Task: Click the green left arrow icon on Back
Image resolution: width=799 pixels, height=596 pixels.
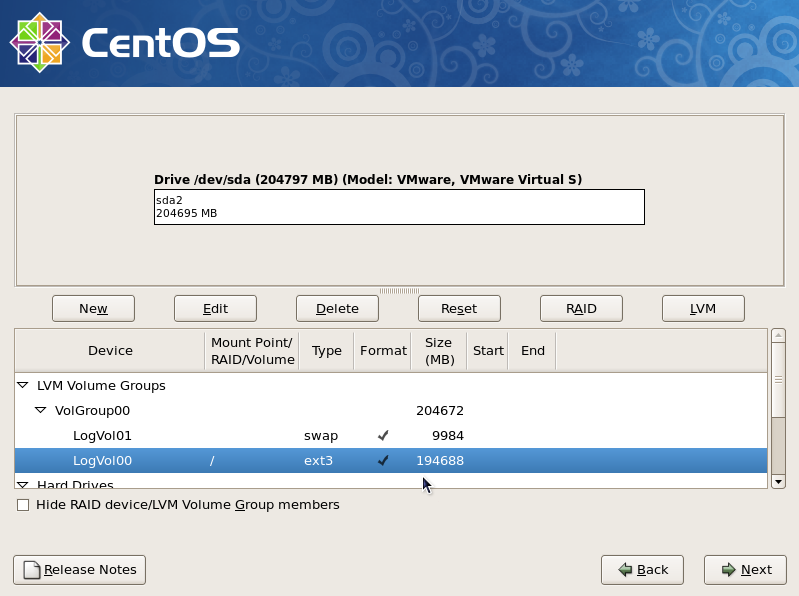Action: tap(625, 570)
